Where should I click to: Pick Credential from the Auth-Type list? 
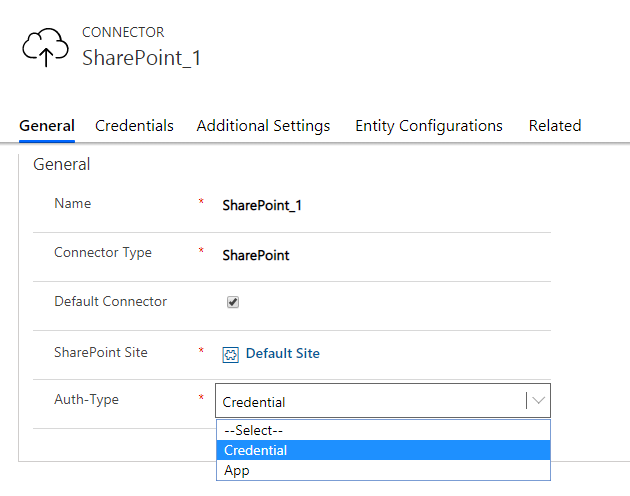click(383, 450)
